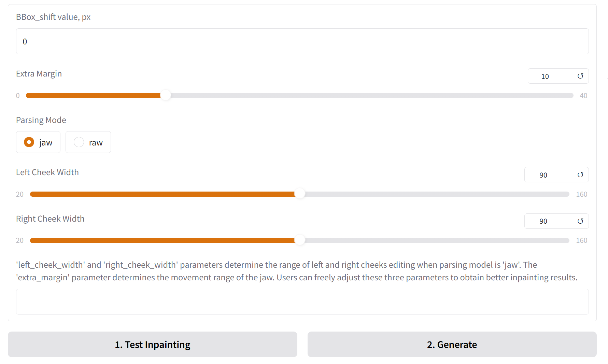Click the Test Inpainting button
Image resolution: width=608 pixels, height=364 pixels.
pyautogui.click(x=152, y=344)
